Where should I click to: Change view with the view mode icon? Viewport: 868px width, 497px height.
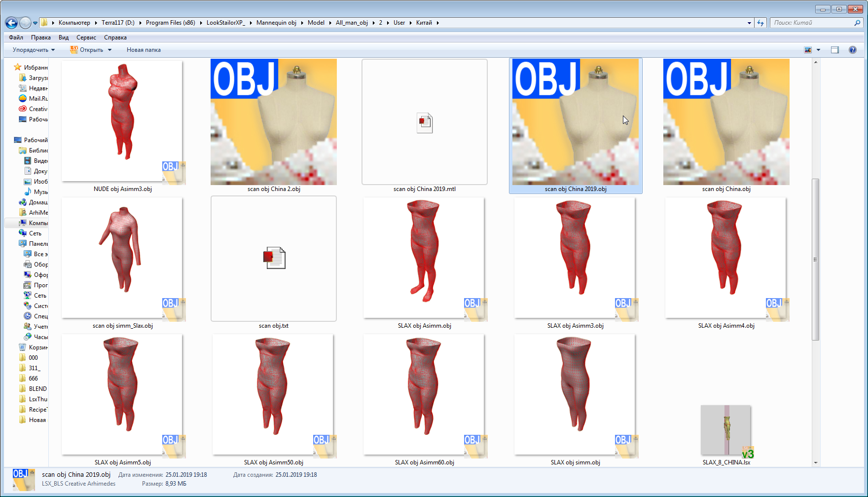click(x=808, y=50)
